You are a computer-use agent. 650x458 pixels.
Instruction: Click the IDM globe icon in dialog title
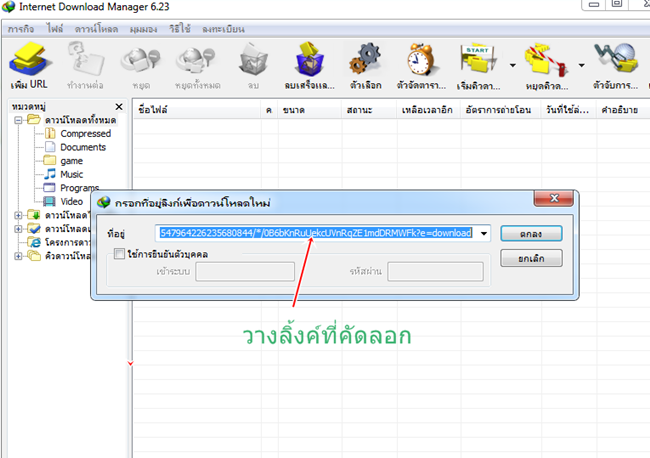click(104, 202)
